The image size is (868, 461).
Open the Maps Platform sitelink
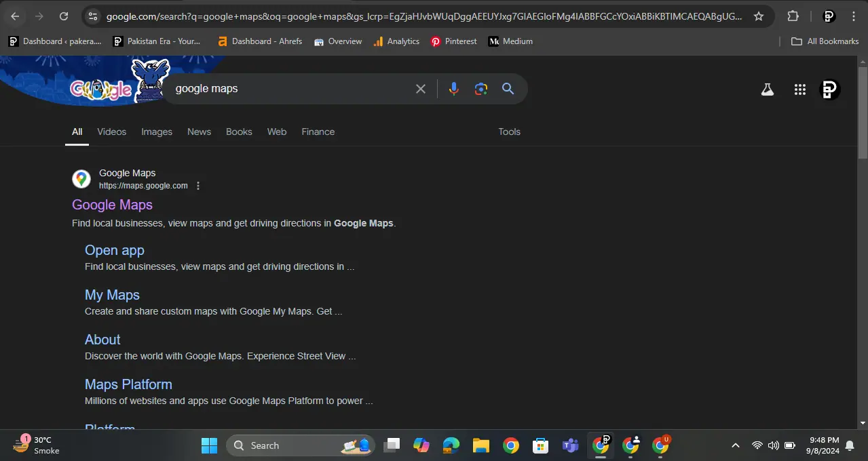coord(128,384)
